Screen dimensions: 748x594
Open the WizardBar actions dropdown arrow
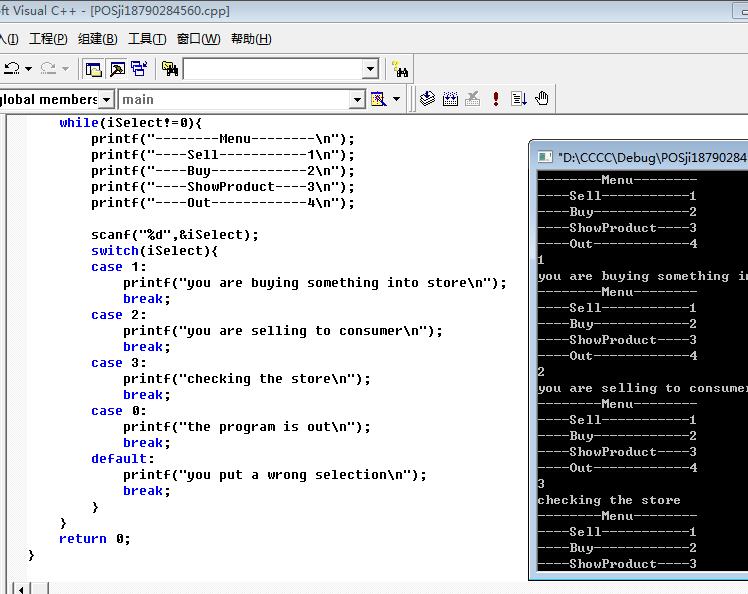tap(396, 99)
